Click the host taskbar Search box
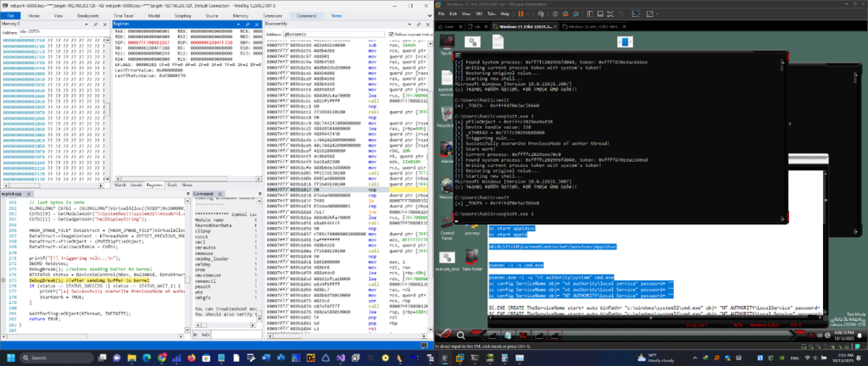Screen dimensions: 868x366 57,358
